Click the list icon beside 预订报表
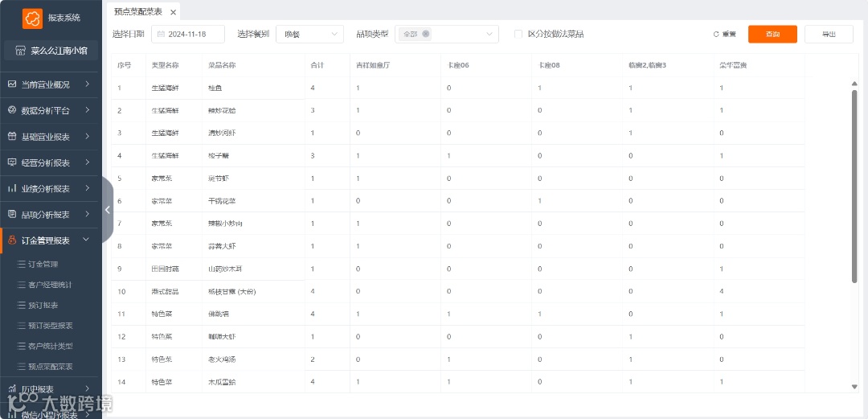Image resolution: width=868 pixels, height=419 pixels. (22, 306)
